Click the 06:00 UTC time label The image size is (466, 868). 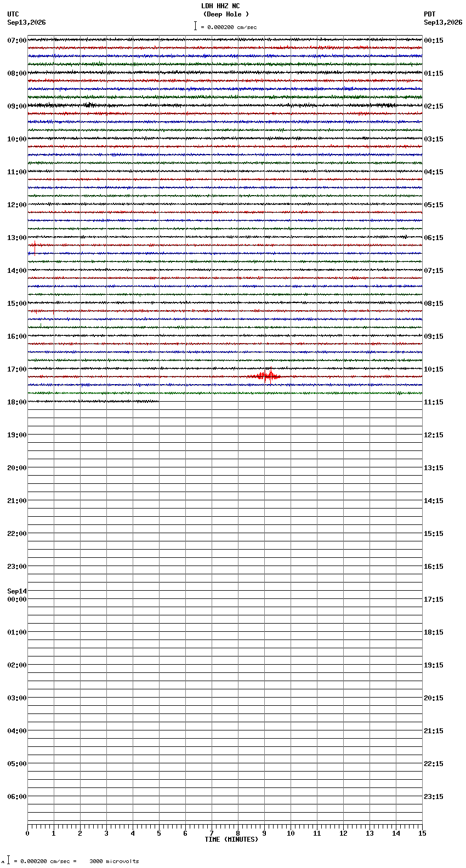17,796
